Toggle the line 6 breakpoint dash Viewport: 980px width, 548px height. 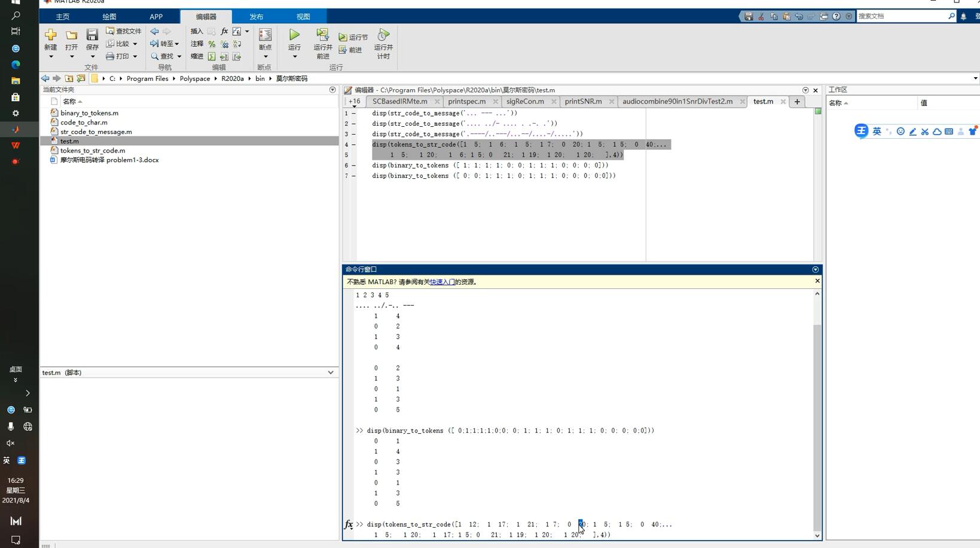click(353, 165)
